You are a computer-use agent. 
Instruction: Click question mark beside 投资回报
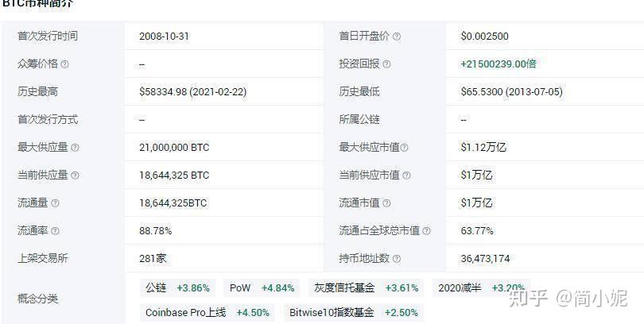[x=386, y=64]
